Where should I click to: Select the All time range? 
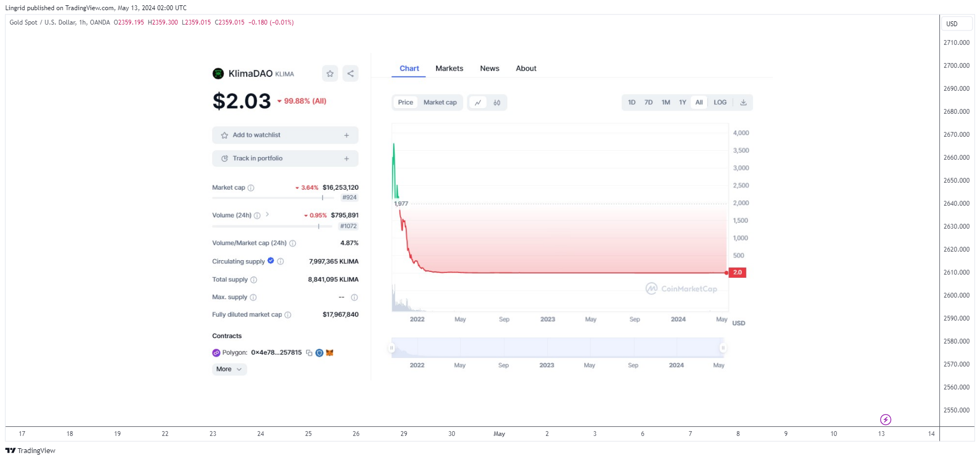[699, 103]
